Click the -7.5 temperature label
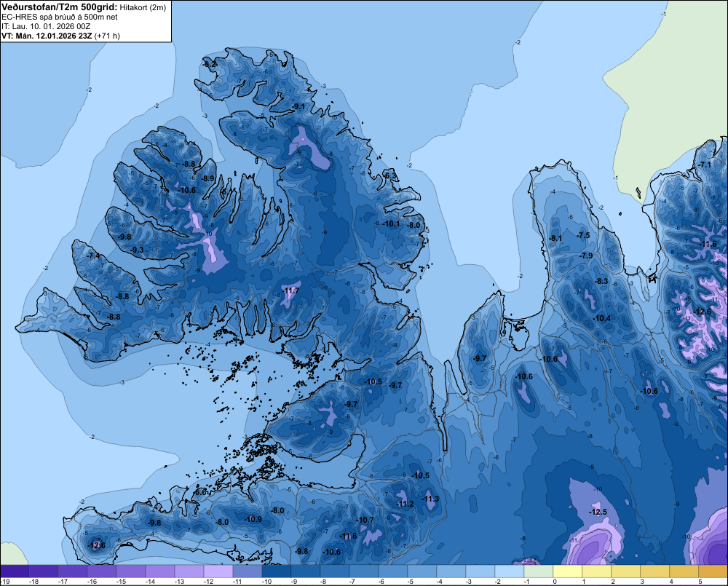 582,235
